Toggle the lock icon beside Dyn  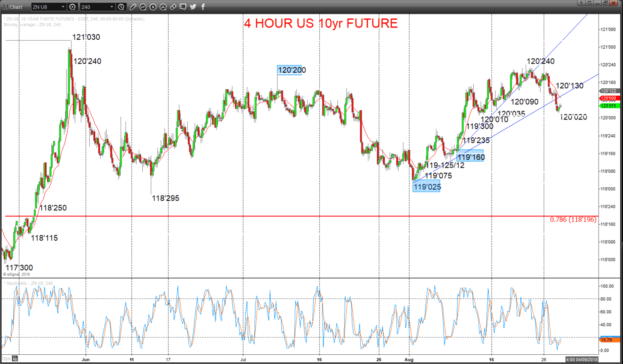coord(15,359)
